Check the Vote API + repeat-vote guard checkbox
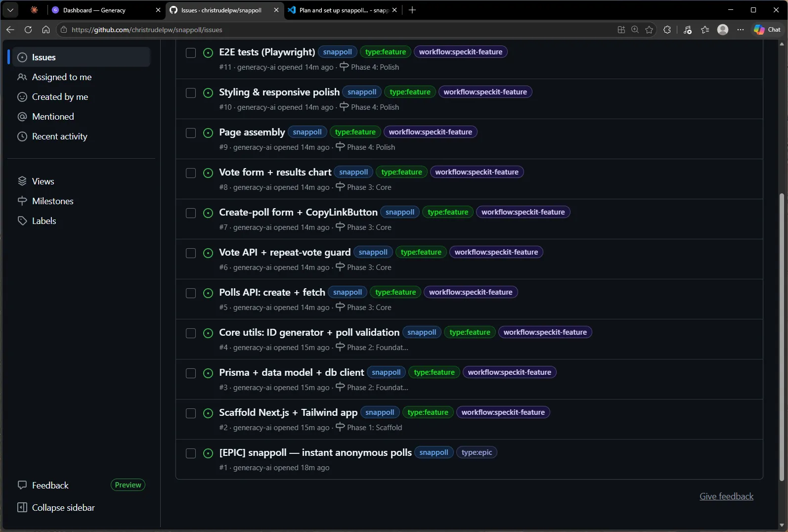Viewport: 788px width, 532px height. [x=191, y=253]
